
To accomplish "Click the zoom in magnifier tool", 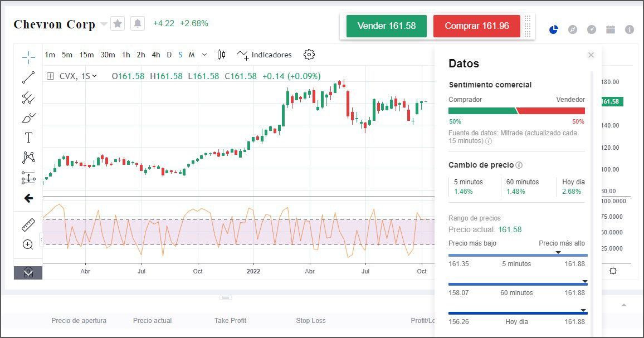I will (28, 244).
